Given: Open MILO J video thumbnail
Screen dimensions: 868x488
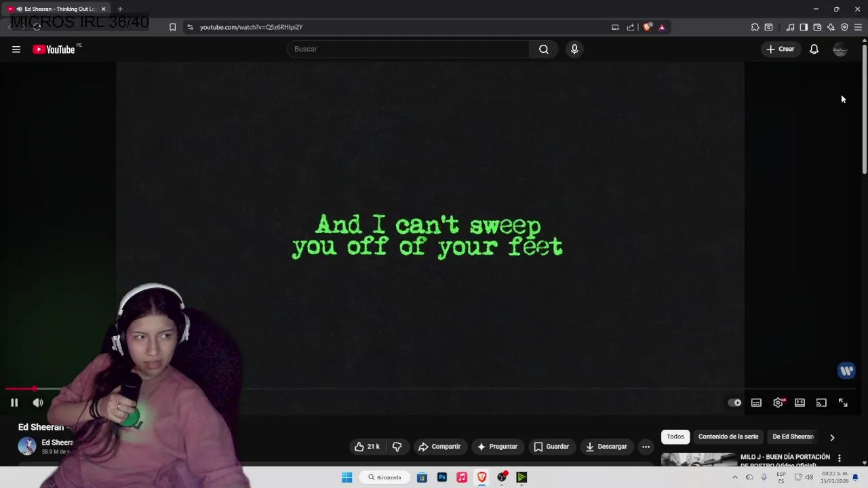Looking at the screenshot, I should coord(698,460).
